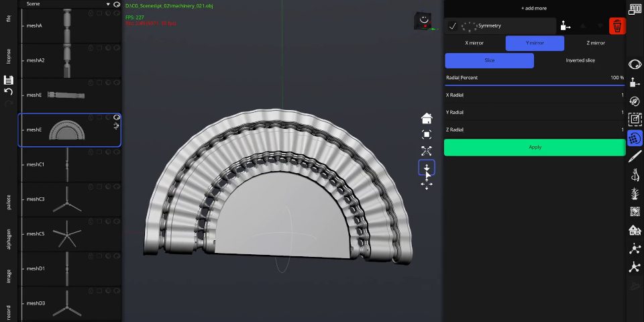Expand the Scene dropdown arrow
The height and width of the screenshot is (322, 644).
pos(108,4)
